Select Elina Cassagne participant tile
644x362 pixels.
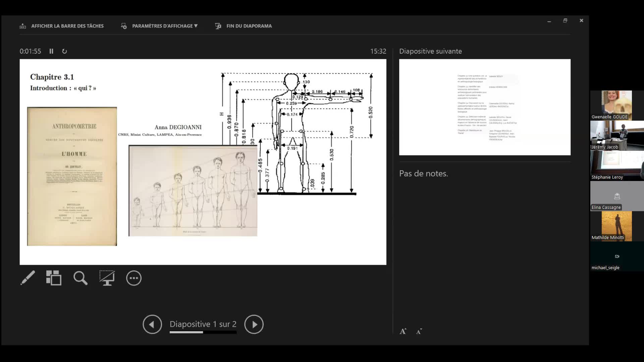(x=616, y=196)
